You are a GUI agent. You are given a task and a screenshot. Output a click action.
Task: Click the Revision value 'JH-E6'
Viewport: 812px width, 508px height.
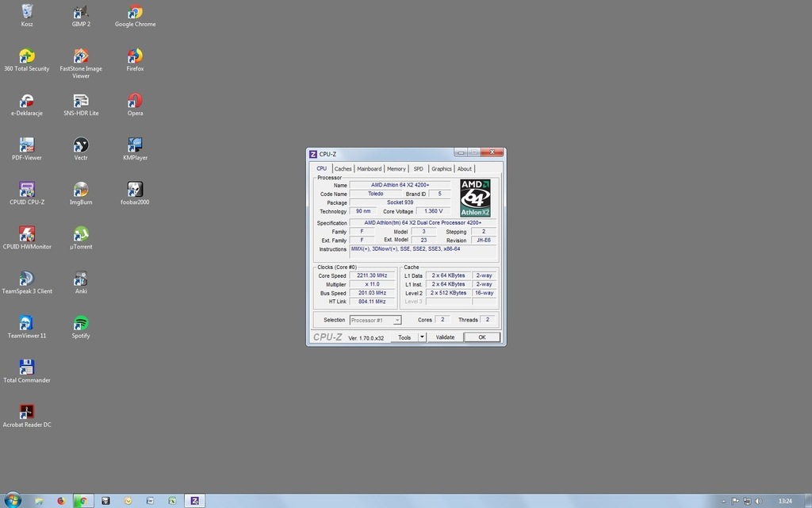484,241
